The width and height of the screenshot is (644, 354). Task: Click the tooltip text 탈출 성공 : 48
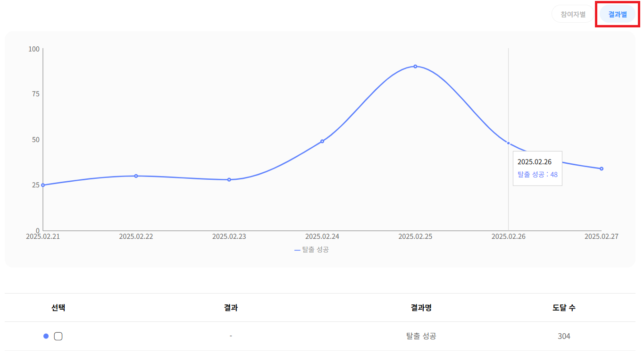click(x=537, y=175)
